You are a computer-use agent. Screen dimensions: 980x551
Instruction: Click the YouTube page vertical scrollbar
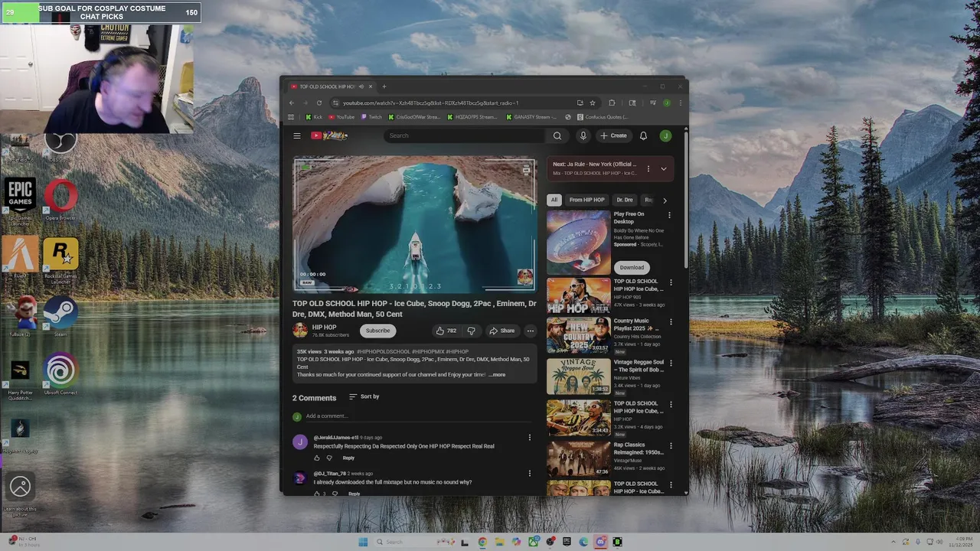coord(685,199)
